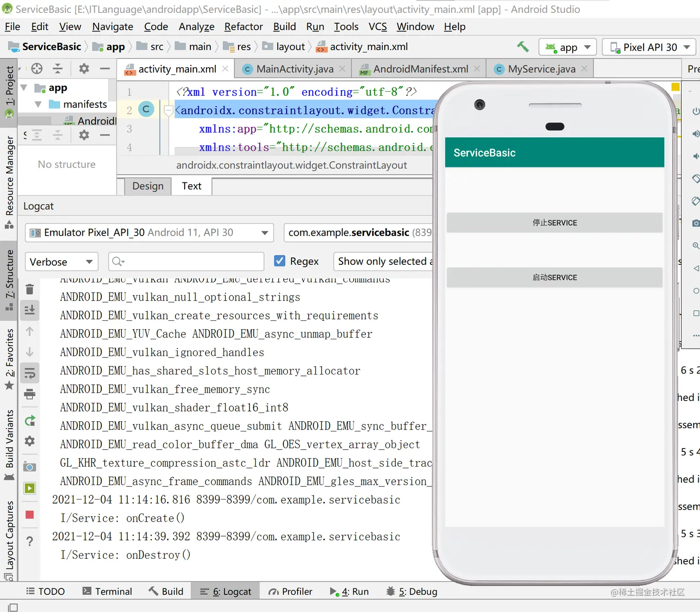Collapse the app node in project tree
This screenshot has width=700, height=612.
click(24, 87)
